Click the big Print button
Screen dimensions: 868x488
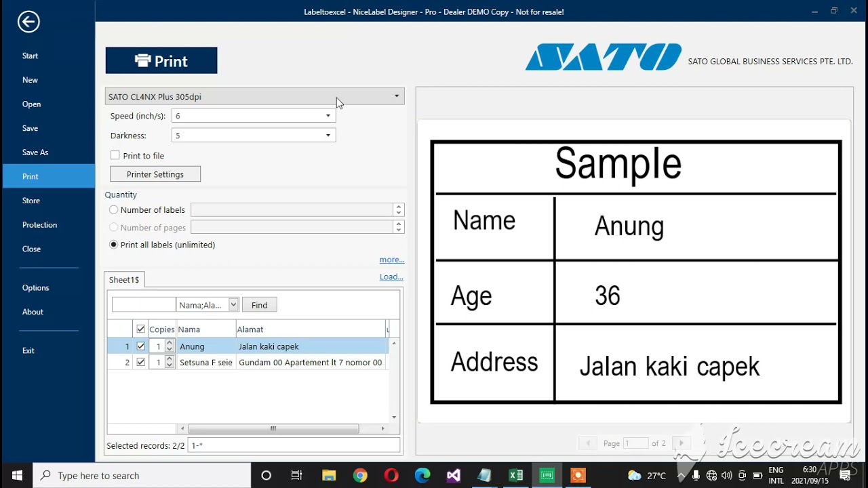pos(161,61)
